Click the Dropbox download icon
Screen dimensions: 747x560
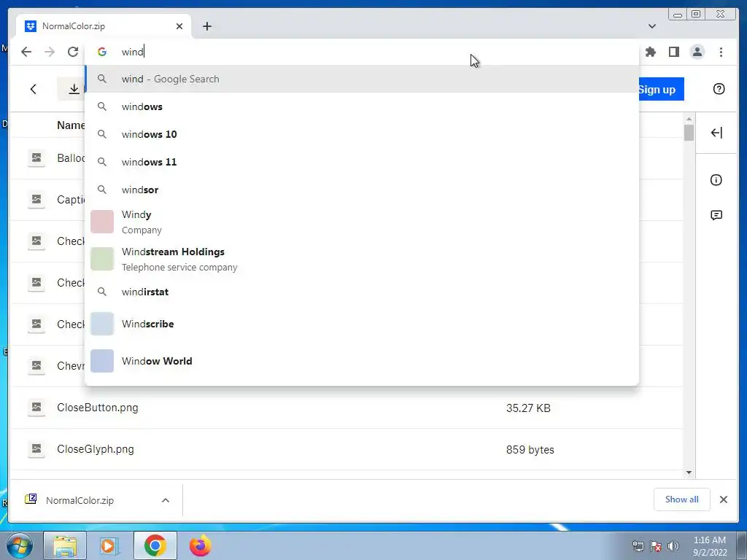(74, 89)
